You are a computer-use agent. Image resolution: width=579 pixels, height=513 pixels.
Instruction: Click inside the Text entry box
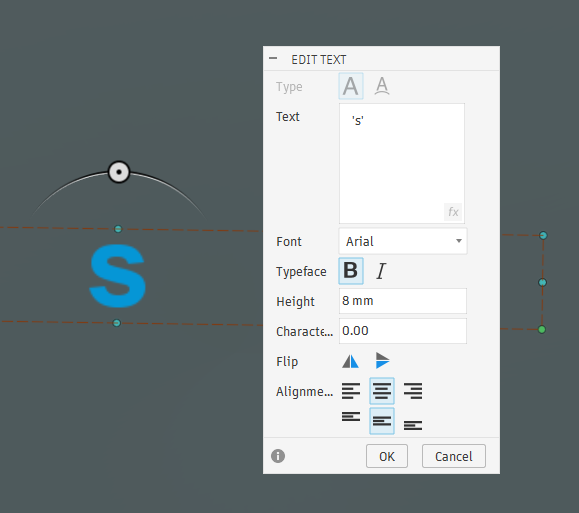click(x=402, y=163)
